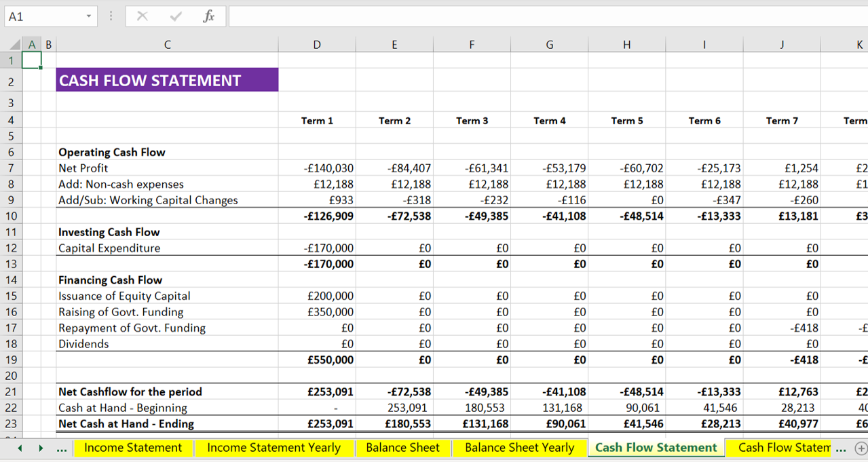Image resolution: width=868 pixels, height=462 pixels.
Task: Select column G header
Action: coord(550,45)
